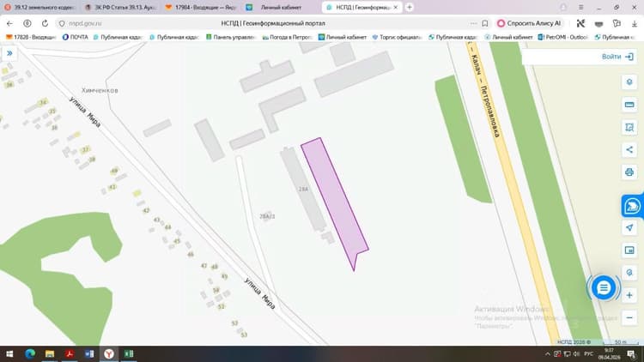This screenshot has height=362, width=644.
Task: Activate the area selection search tool
Action: (x=629, y=127)
